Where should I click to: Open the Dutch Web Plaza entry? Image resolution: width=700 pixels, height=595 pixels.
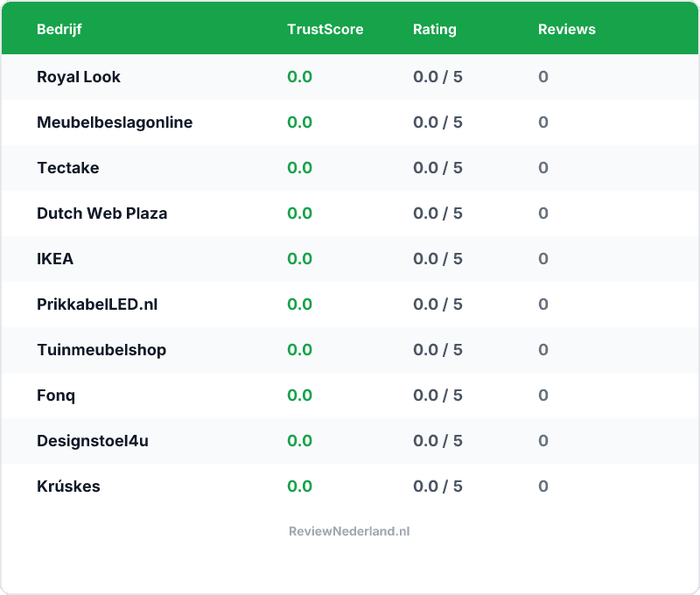click(x=101, y=213)
